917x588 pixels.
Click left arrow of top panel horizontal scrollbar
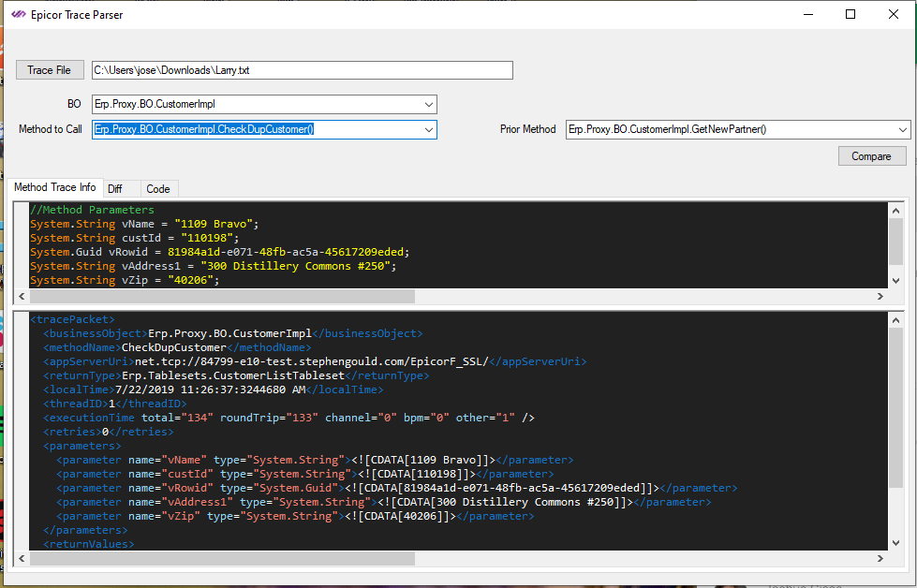click(x=21, y=296)
